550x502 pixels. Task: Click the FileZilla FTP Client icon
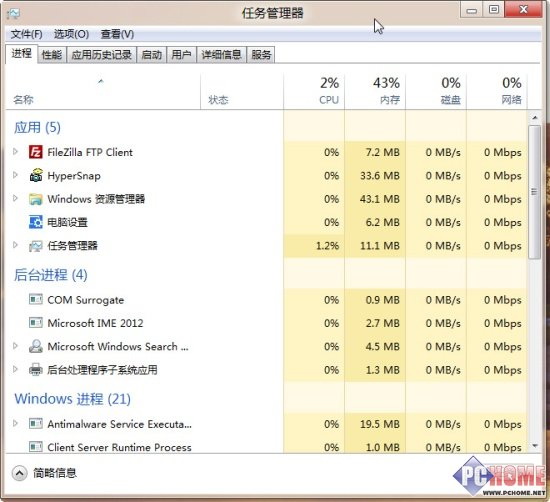point(35,152)
